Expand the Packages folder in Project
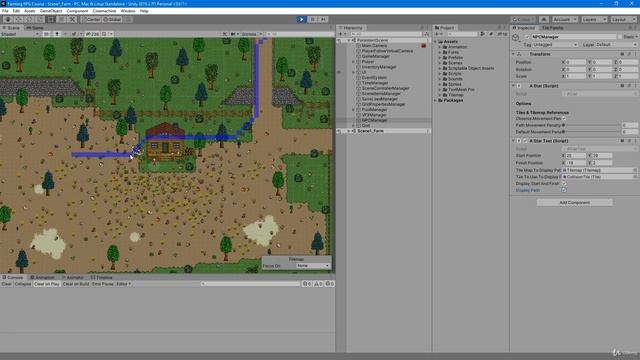640x360 pixels. [x=436, y=100]
